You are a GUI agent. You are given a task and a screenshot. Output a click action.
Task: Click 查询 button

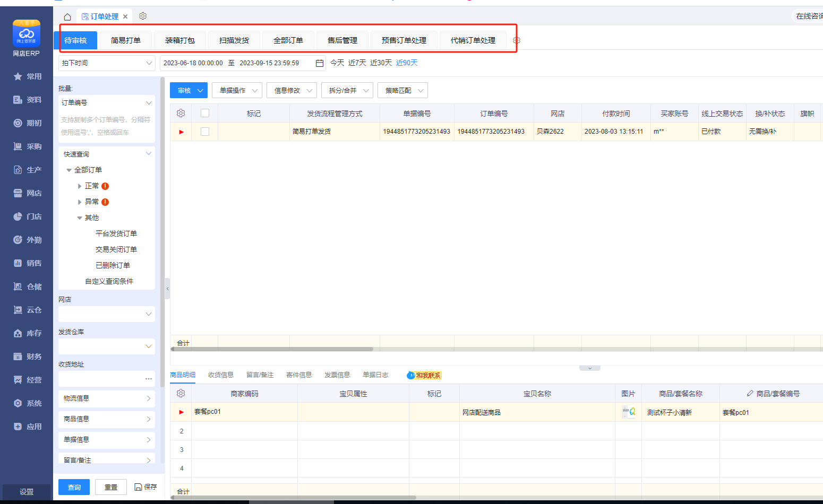74,487
